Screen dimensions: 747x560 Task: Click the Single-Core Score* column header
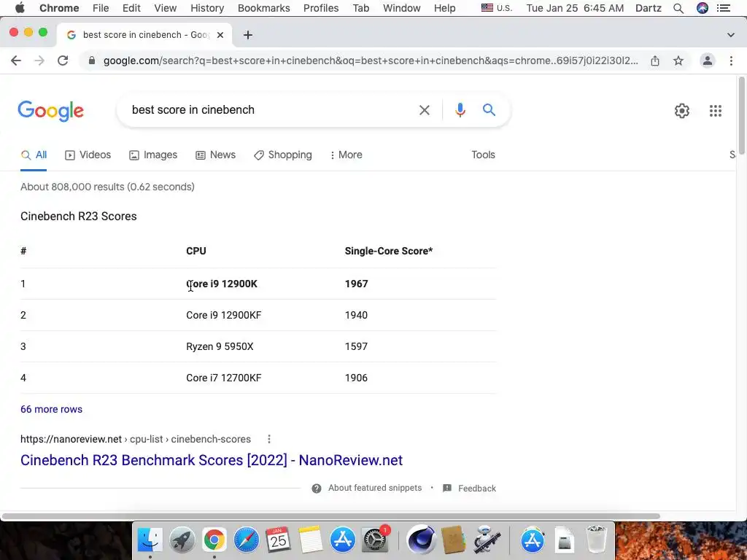pyautogui.click(x=389, y=251)
